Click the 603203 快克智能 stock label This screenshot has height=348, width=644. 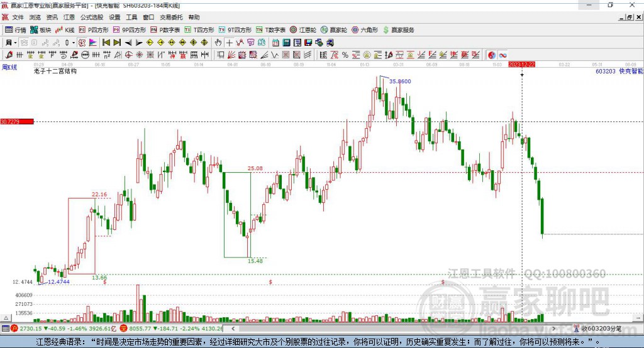619,71
